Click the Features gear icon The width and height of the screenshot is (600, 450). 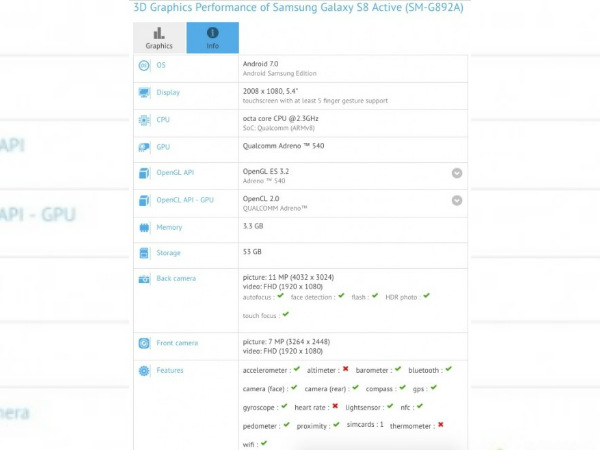pyautogui.click(x=144, y=371)
